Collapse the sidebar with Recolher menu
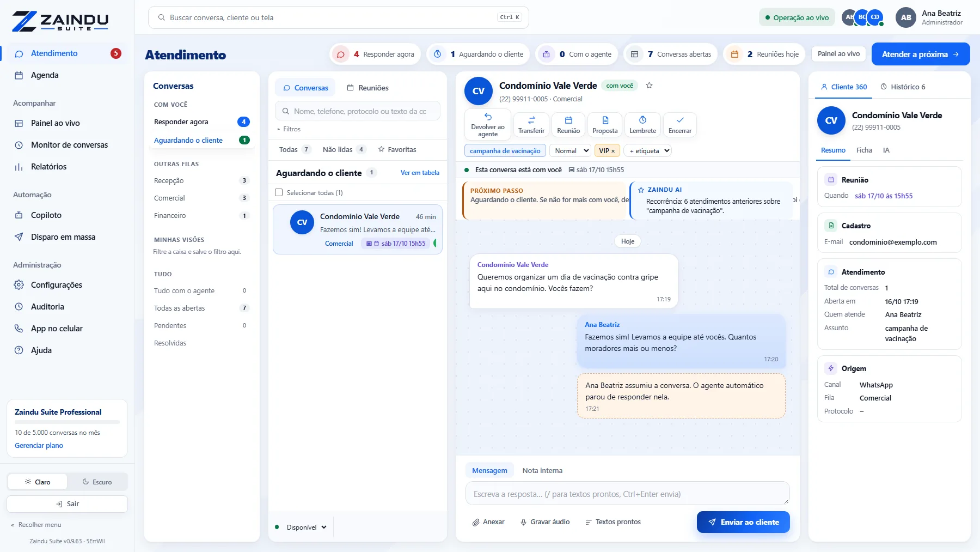The image size is (980, 552). [x=36, y=525]
